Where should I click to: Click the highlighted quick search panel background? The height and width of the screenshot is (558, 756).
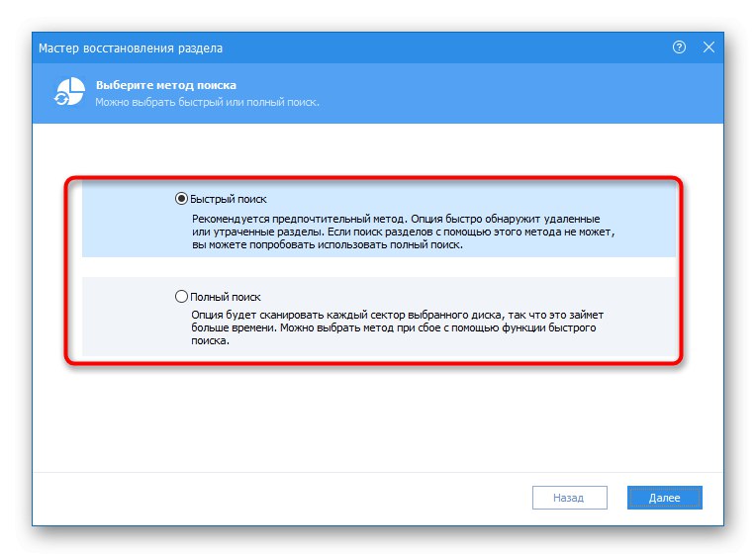coord(129,232)
